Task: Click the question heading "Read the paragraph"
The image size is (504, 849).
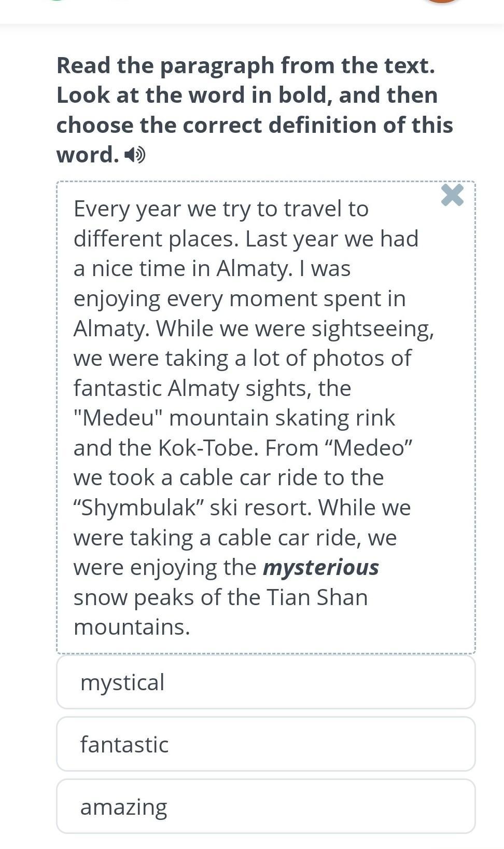Action: (245, 65)
